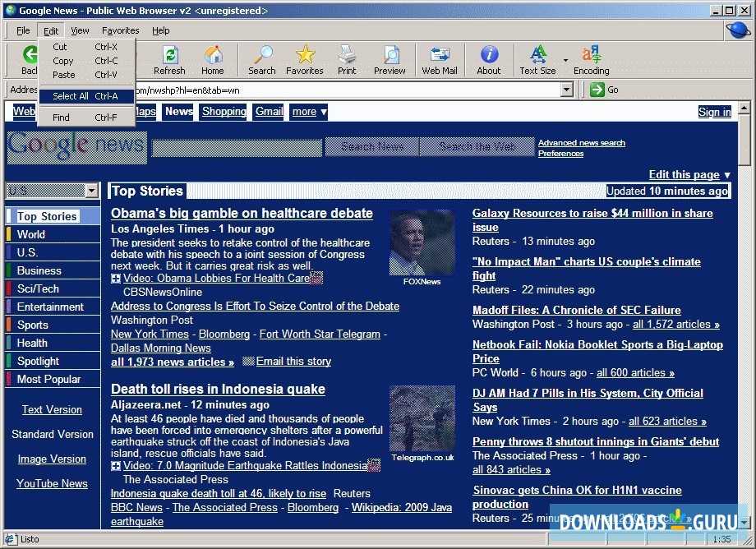The image size is (756, 549).
Task: Open the About info icon
Action: 488,58
